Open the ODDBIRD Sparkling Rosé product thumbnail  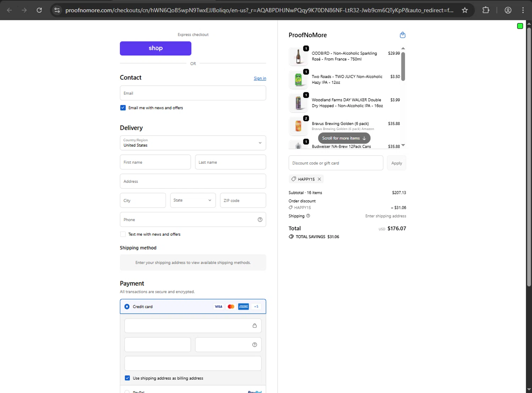(x=298, y=56)
